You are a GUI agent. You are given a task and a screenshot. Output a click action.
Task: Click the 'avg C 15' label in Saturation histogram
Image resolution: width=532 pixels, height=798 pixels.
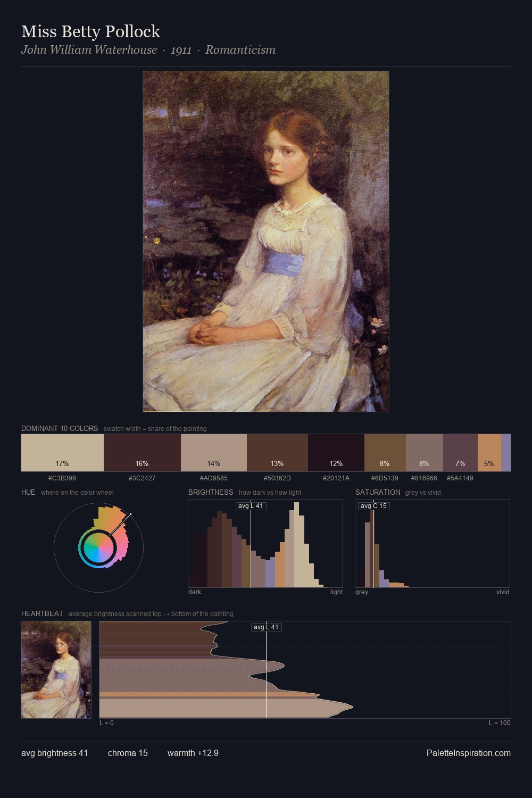click(373, 506)
